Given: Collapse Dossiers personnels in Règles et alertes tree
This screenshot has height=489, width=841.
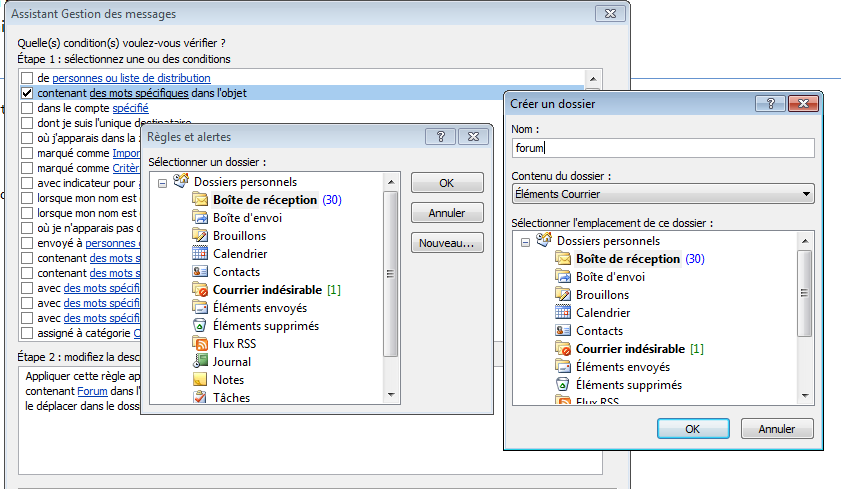Looking at the screenshot, I should [163, 183].
